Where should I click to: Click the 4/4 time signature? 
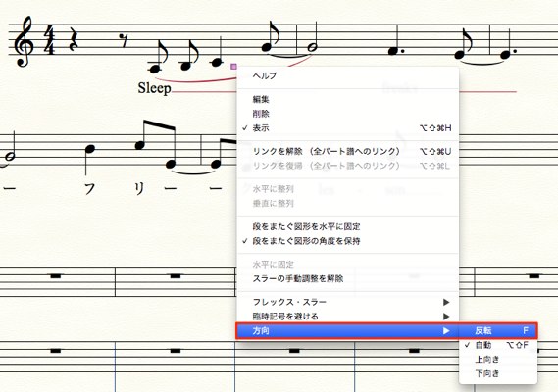point(49,40)
